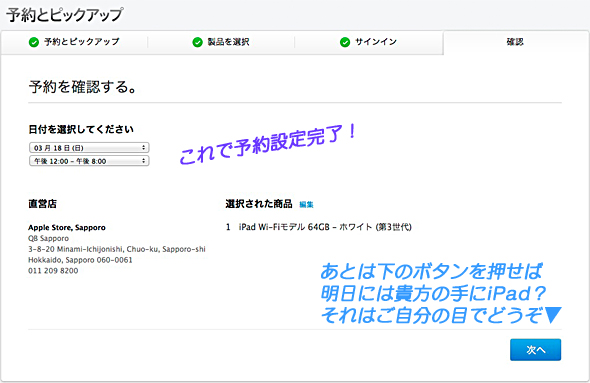Click the phone number 011 209 8200

point(53,271)
